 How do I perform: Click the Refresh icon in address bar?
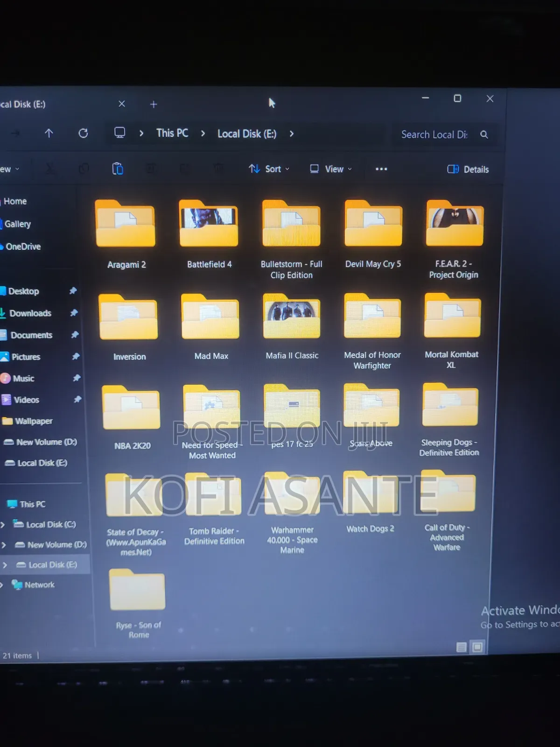(83, 134)
